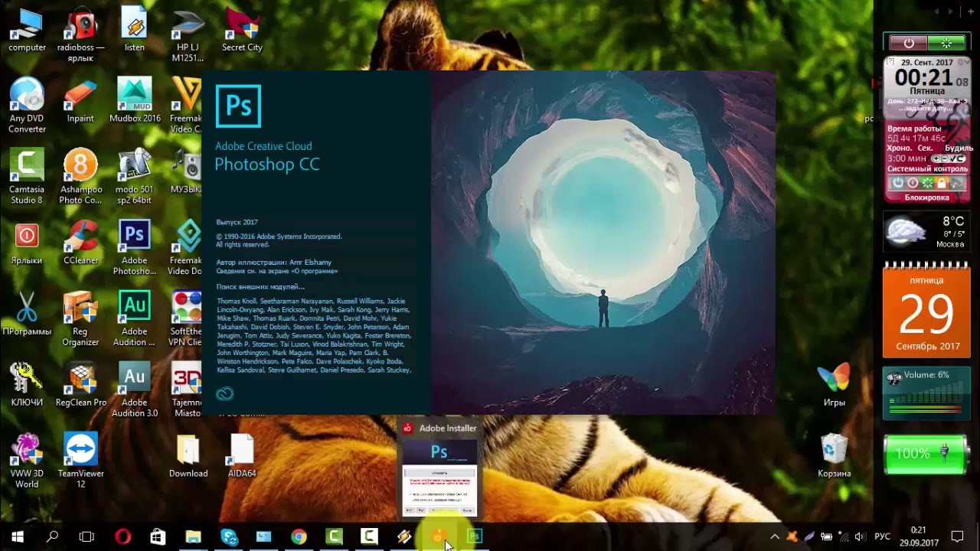
Task: Click the tray volume speaker icon
Action: [860, 536]
